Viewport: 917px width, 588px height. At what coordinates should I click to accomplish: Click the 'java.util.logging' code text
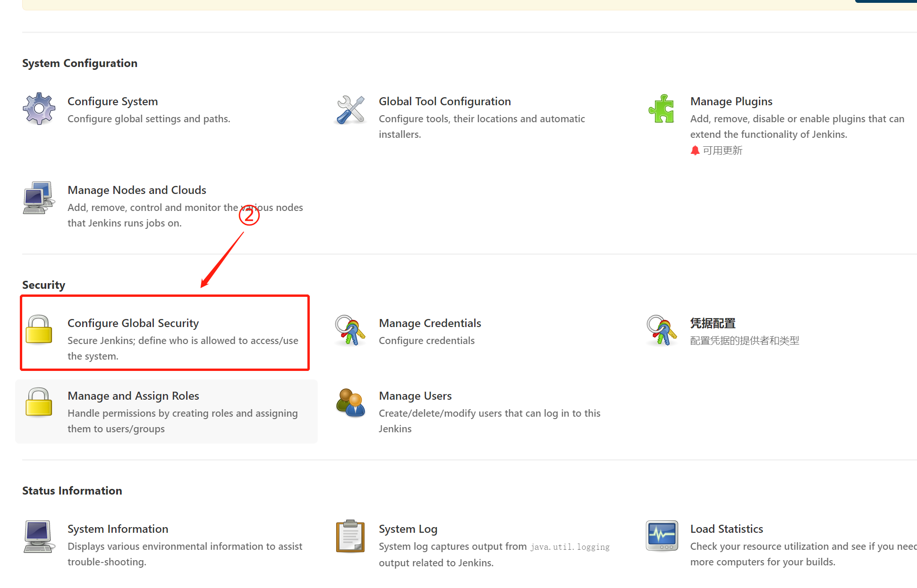tap(570, 547)
